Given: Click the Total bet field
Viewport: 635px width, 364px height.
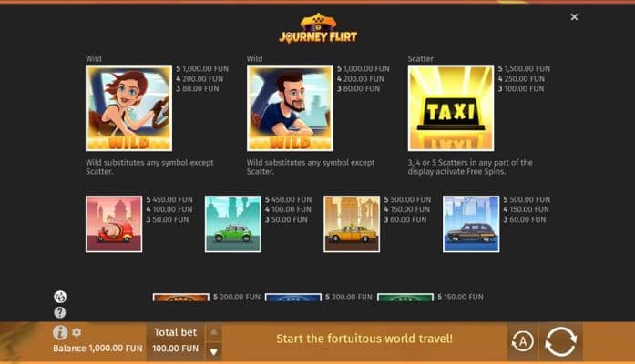Looking at the screenshot, I should tap(176, 341).
